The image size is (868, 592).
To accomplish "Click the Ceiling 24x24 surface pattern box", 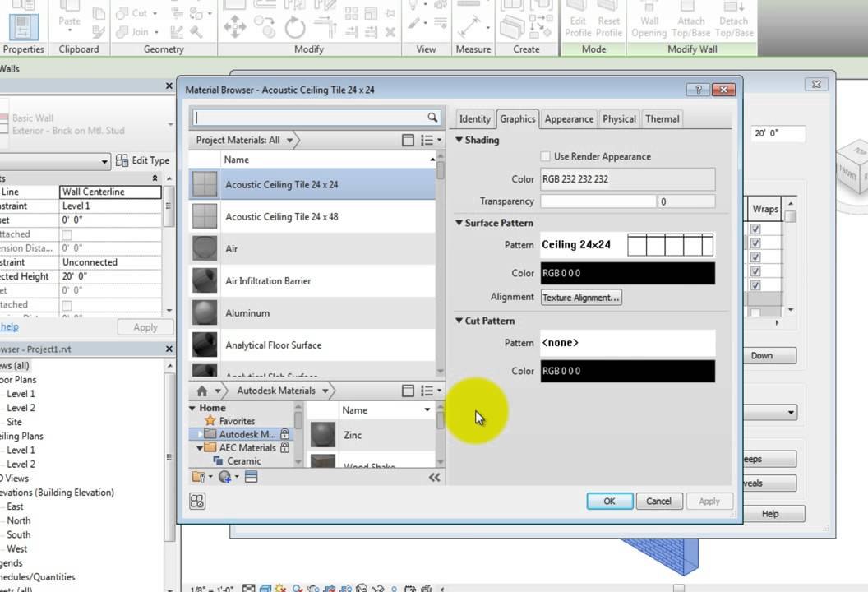I will [628, 245].
